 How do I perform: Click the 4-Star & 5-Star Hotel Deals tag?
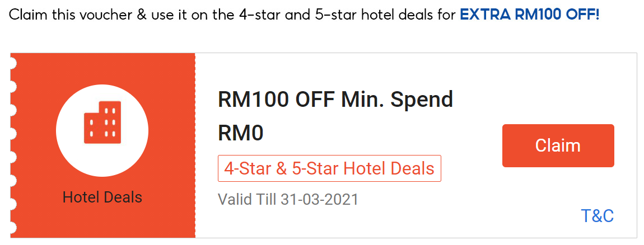(x=329, y=168)
